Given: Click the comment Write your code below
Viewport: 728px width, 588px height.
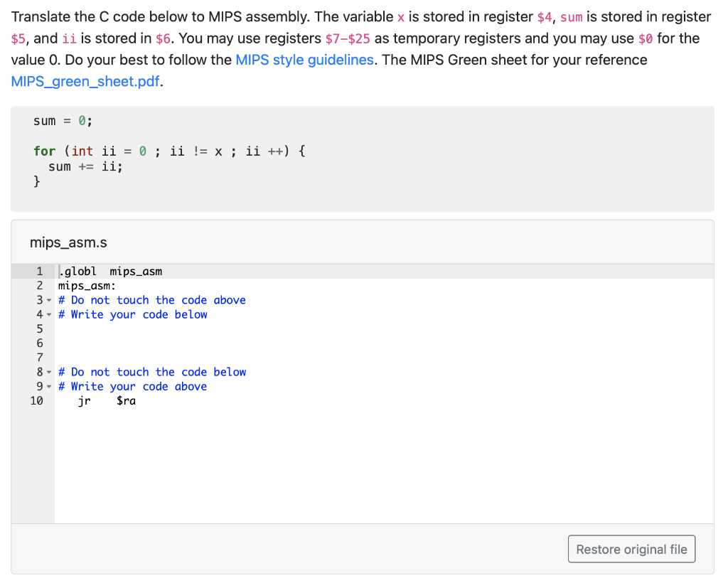Looking at the screenshot, I should click(x=134, y=314).
